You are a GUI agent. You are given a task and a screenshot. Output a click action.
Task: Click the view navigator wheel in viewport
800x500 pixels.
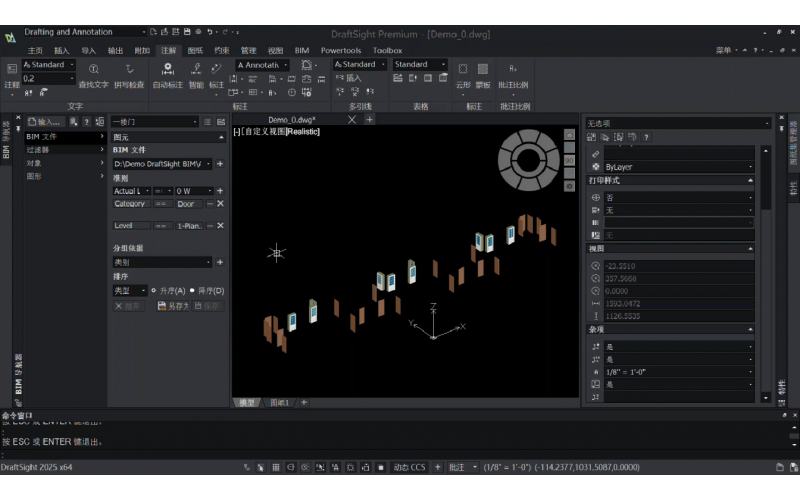[529, 160]
